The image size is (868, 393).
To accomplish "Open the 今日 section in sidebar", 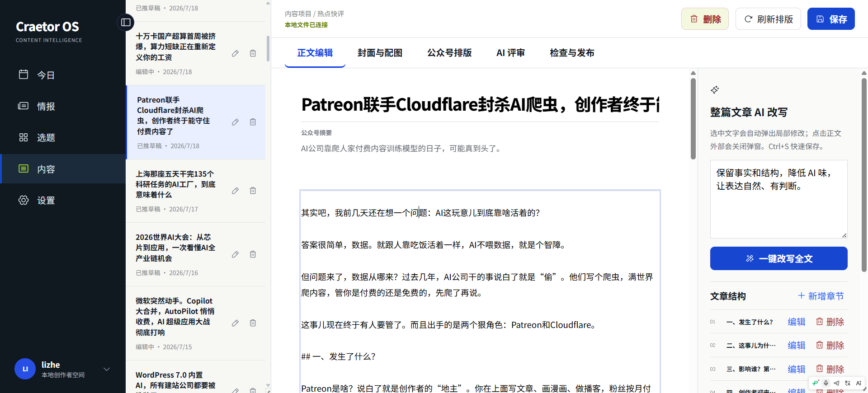I will 63,75.
